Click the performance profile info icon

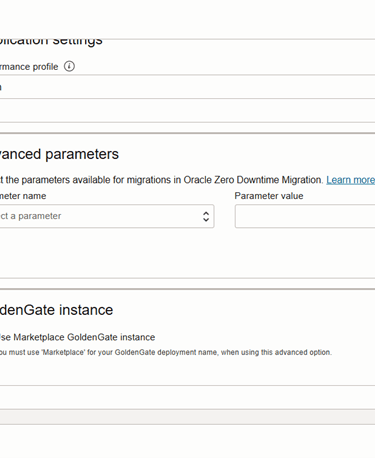[x=69, y=66]
